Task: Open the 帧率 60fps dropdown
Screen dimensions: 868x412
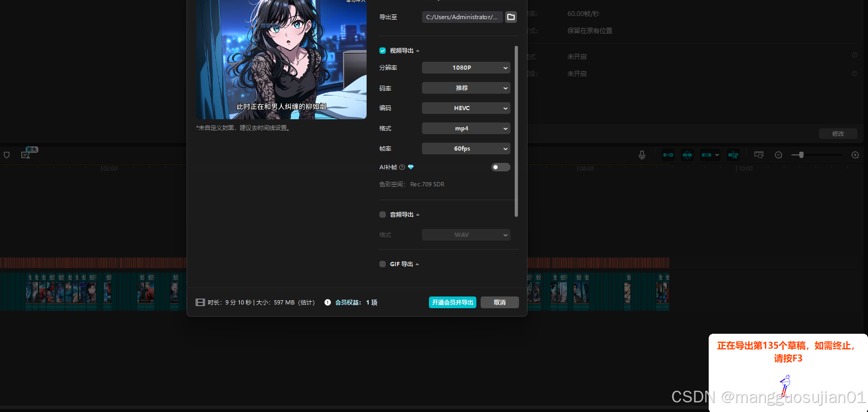Action: 466,149
